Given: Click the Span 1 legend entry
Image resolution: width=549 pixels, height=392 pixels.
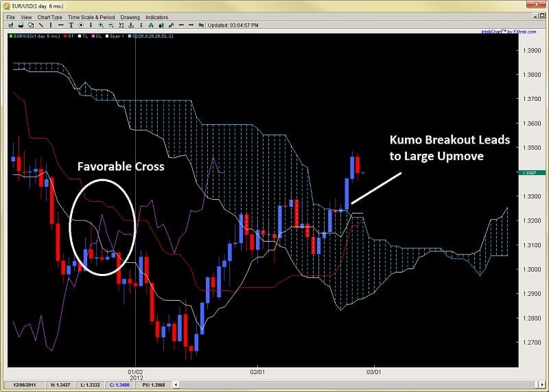Looking at the screenshot, I should 115,36.
